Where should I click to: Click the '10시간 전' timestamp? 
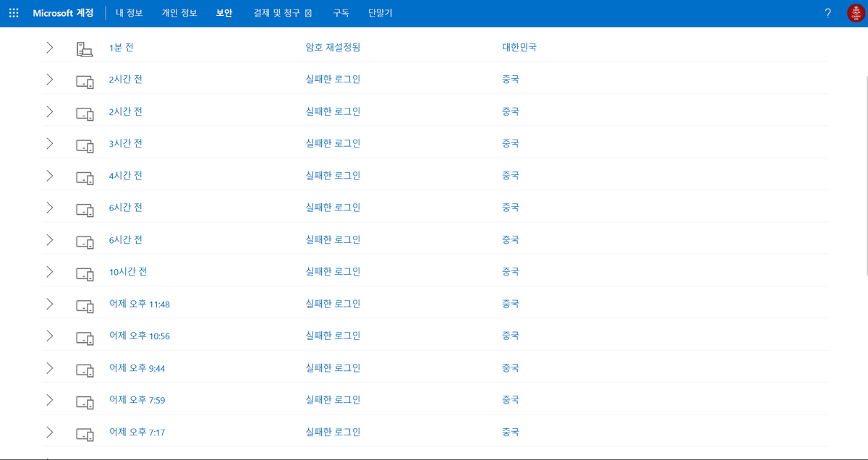point(128,272)
